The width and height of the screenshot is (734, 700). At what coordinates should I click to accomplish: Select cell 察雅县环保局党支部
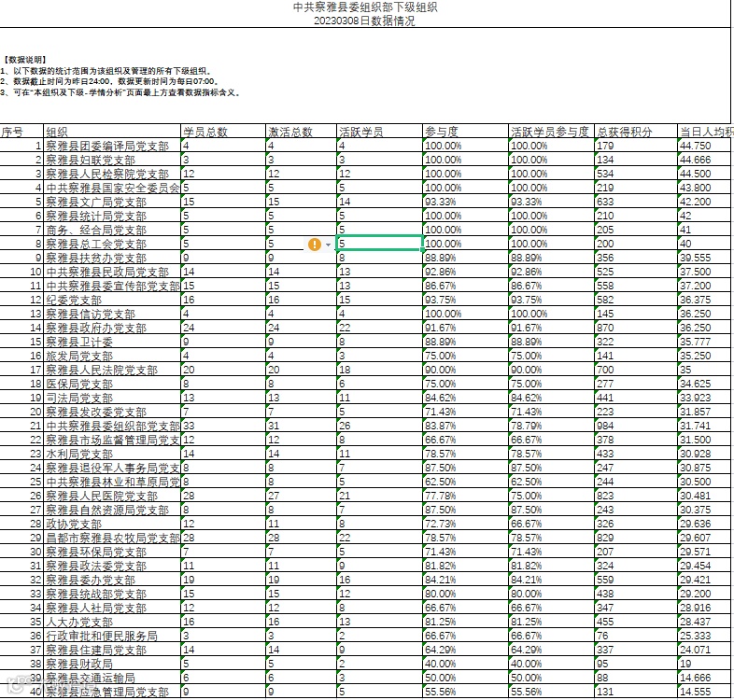tap(112, 552)
